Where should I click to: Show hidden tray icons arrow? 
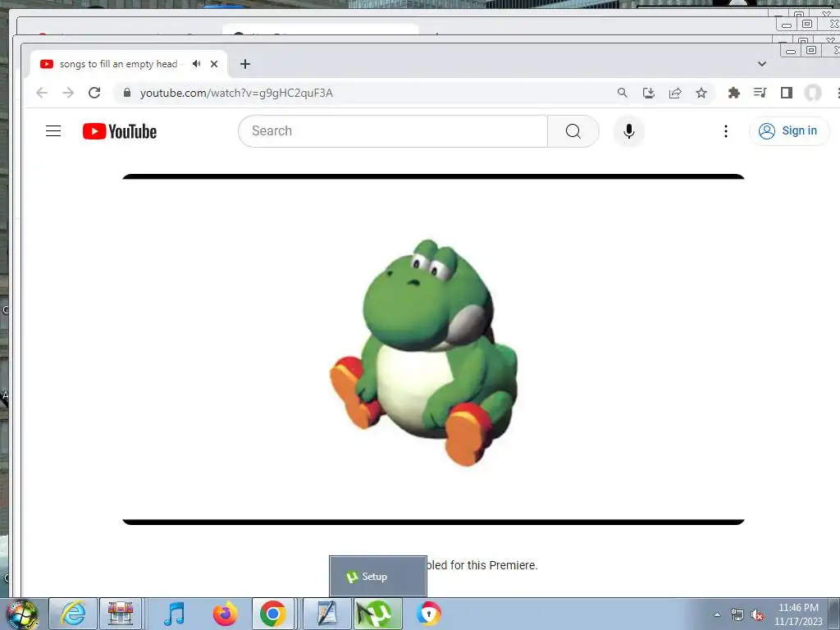click(x=717, y=614)
